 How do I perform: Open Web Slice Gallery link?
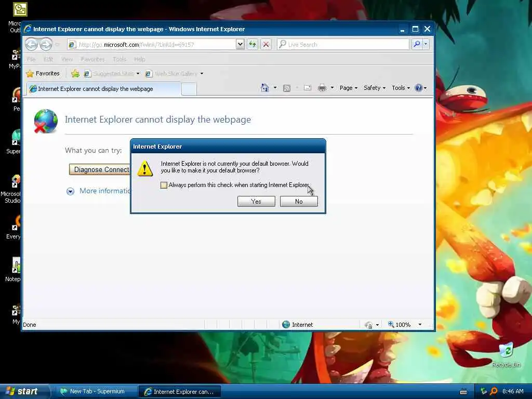click(171, 74)
